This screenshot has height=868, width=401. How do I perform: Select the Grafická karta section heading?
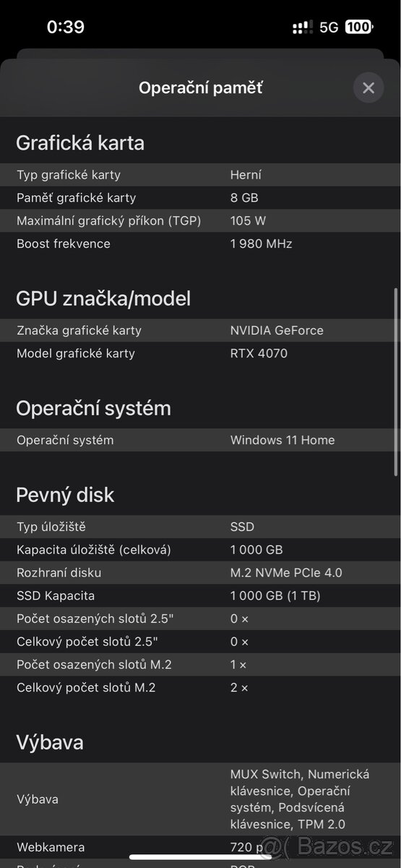tap(80, 142)
